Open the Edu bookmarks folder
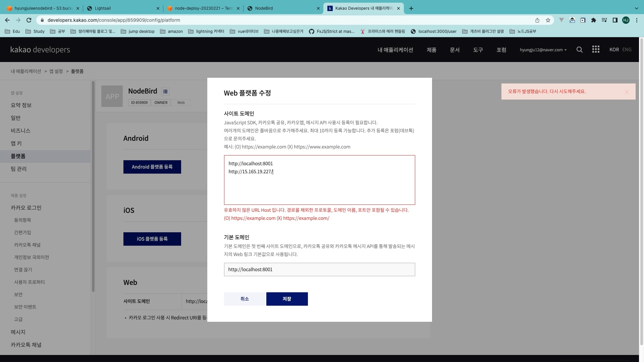The width and height of the screenshot is (644, 362). [x=12, y=32]
